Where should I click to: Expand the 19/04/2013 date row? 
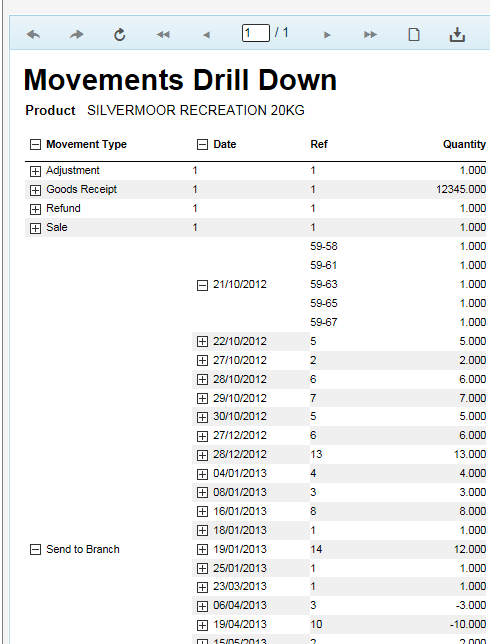pos(202,625)
